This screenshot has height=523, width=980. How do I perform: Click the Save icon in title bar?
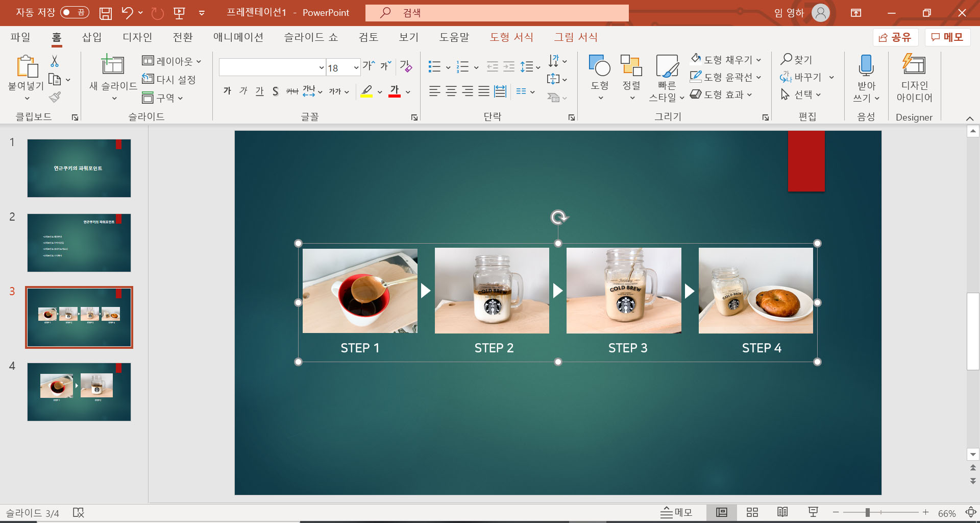pyautogui.click(x=105, y=13)
